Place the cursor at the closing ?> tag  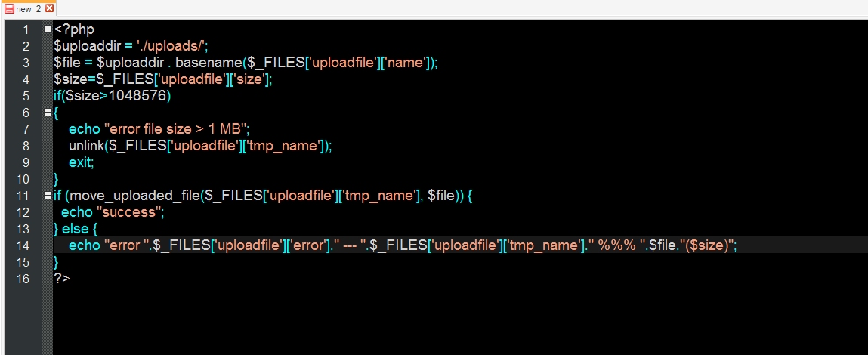click(61, 279)
